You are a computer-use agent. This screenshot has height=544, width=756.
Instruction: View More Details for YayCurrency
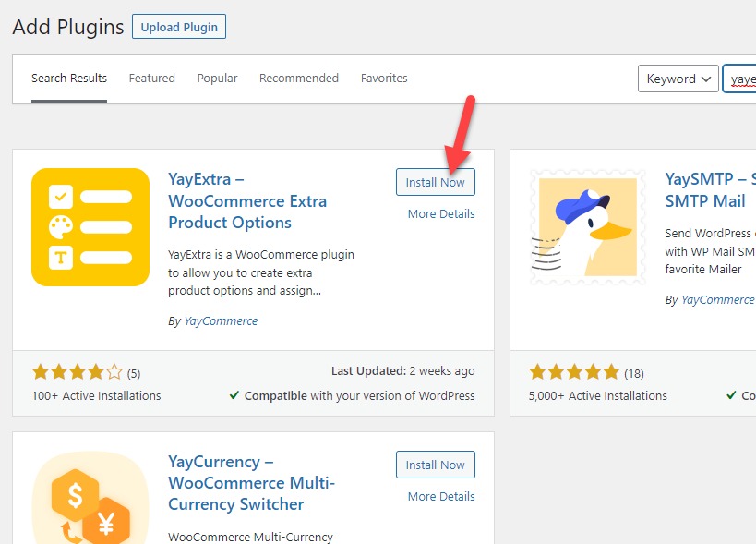tap(441, 496)
